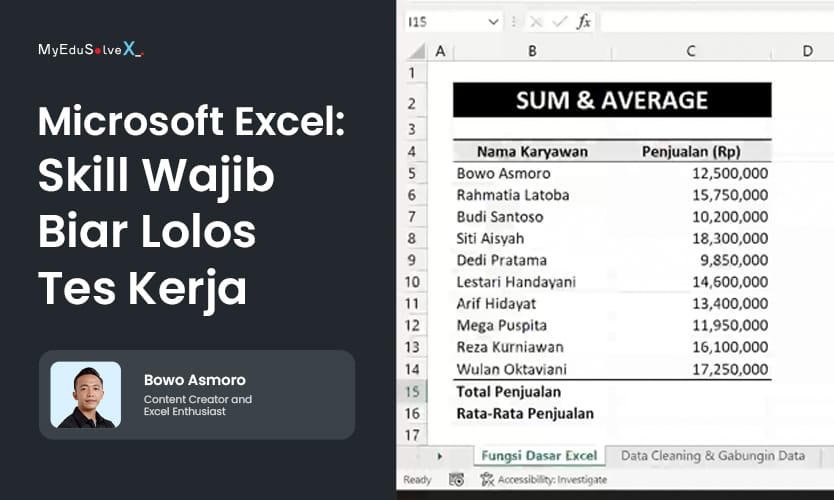The width and height of the screenshot is (834, 500).
Task: Select column D header
Action: tap(803, 51)
